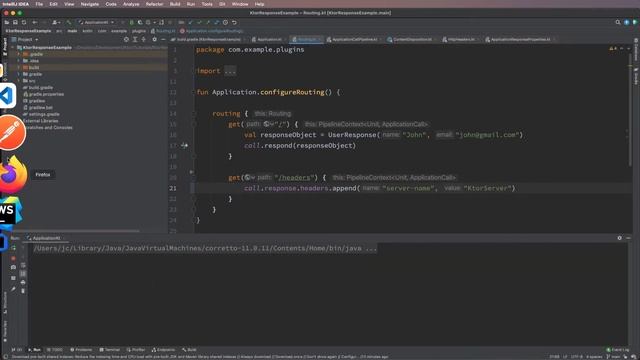Open Project panel settings gear
The height and width of the screenshot is (360, 640).
tap(154, 39)
